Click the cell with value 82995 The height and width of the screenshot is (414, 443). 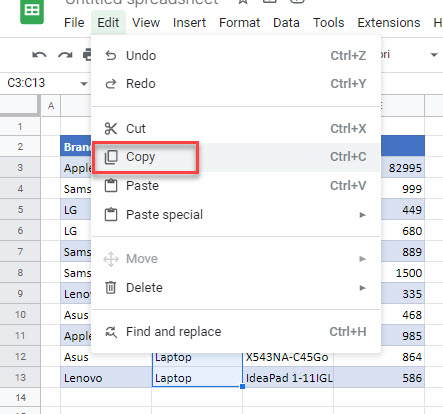pyautogui.click(x=403, y=167)
